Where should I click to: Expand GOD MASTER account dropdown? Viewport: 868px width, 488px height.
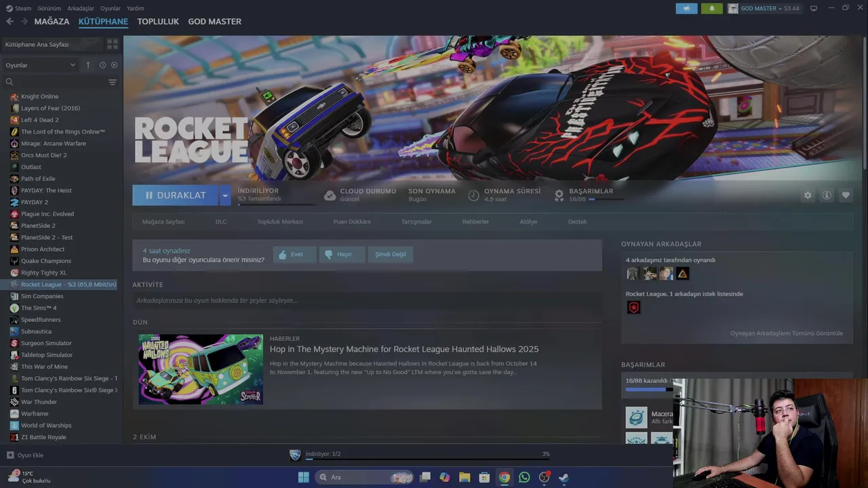pos(764,8)
